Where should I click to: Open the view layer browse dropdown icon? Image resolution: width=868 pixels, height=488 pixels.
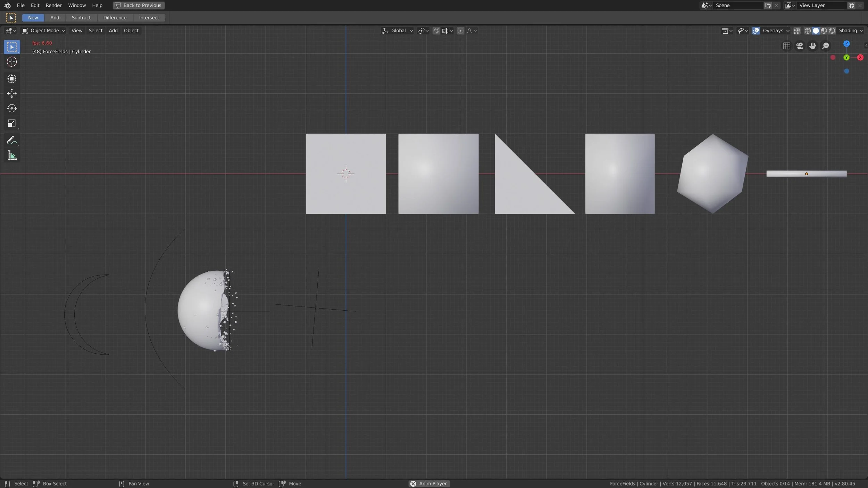790,5
